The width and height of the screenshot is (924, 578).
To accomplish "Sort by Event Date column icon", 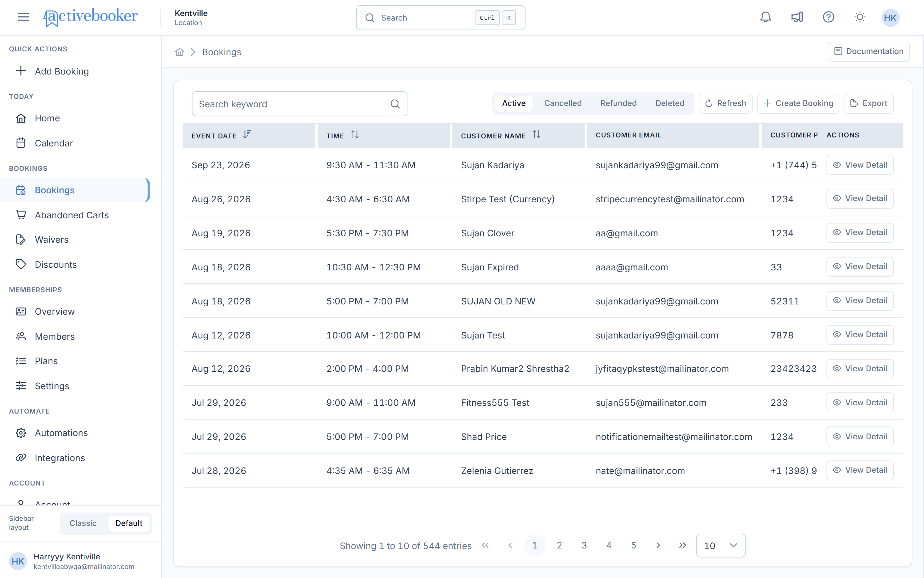I will pyautogui.click(x=247, y=135).
